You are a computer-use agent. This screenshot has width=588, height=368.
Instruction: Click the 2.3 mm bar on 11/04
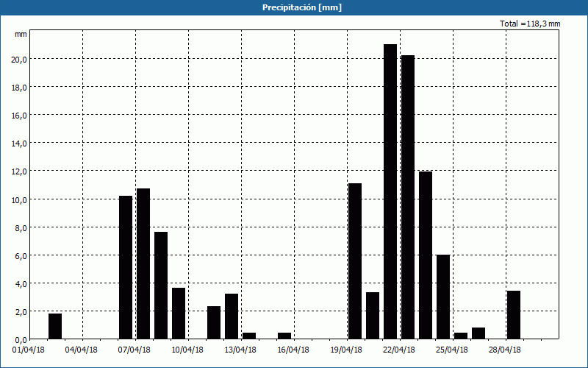pos(214,322)
